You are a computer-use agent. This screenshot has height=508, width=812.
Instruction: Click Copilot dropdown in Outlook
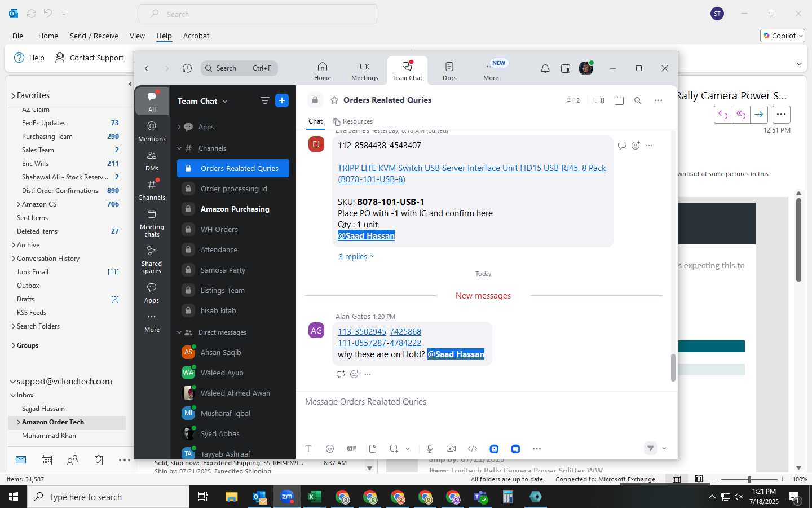783,36
